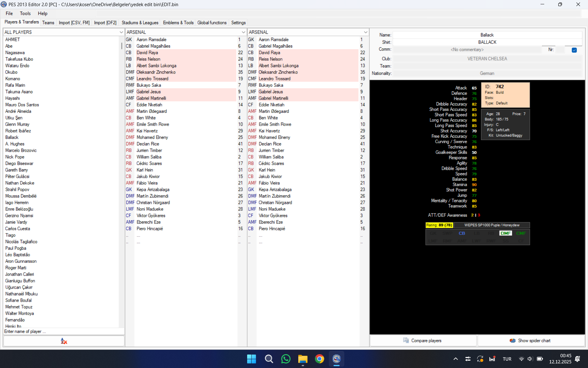
Task: Open File Explorer from the taskbar
Action: (x=303, y=359)
